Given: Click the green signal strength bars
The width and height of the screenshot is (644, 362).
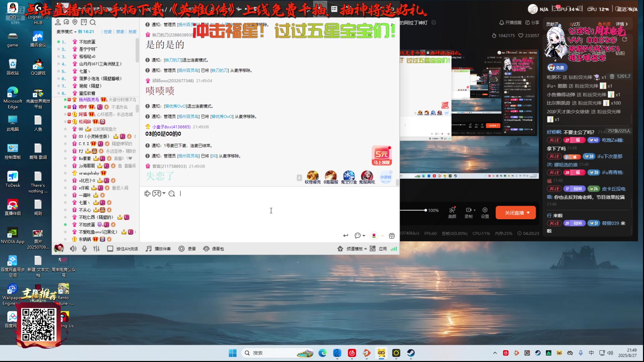Looking at the screenshot, I should coord(394,249).
